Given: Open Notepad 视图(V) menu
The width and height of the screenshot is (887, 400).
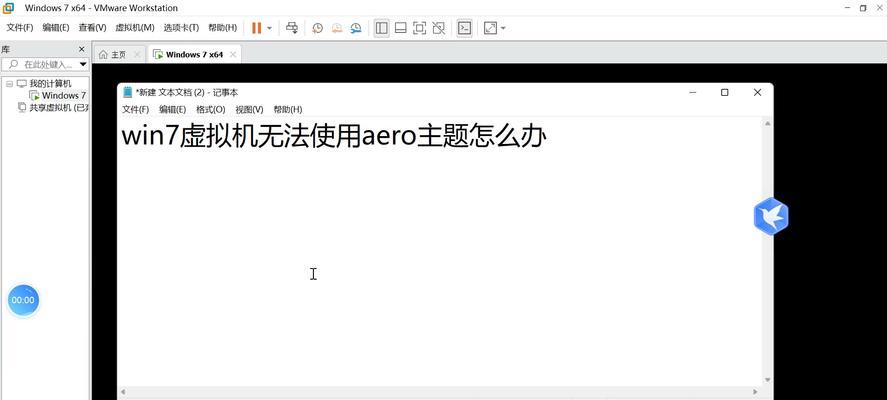Looking at the screenshot, I should tap(249, 109).
